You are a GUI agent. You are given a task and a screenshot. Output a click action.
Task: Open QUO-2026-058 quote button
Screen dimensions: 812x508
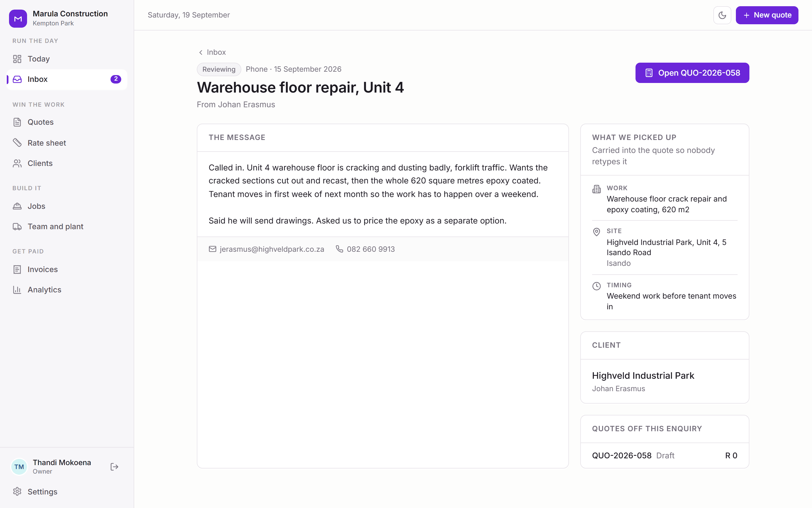692,73
